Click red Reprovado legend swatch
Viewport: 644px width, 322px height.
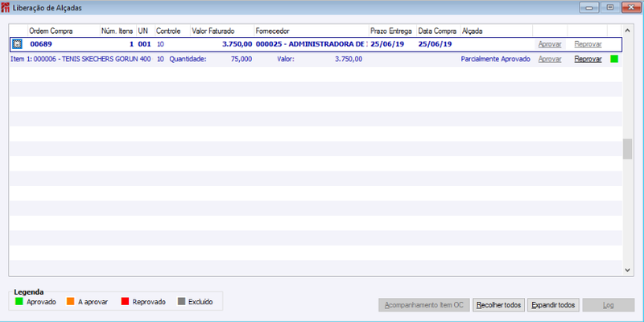click(126, 301)
